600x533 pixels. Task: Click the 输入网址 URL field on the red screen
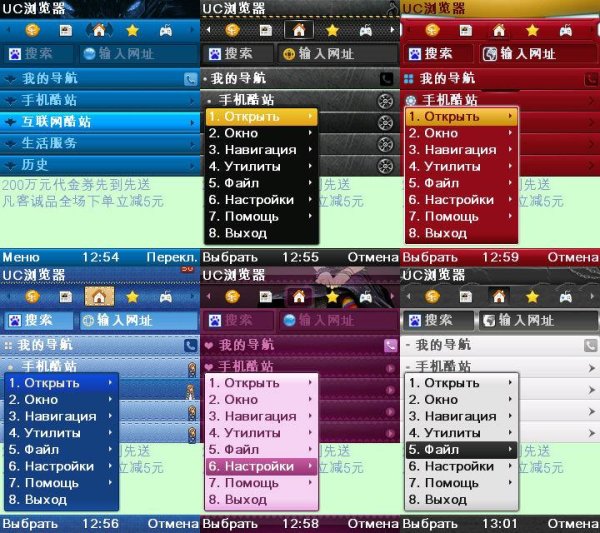(x=538, y=54)
